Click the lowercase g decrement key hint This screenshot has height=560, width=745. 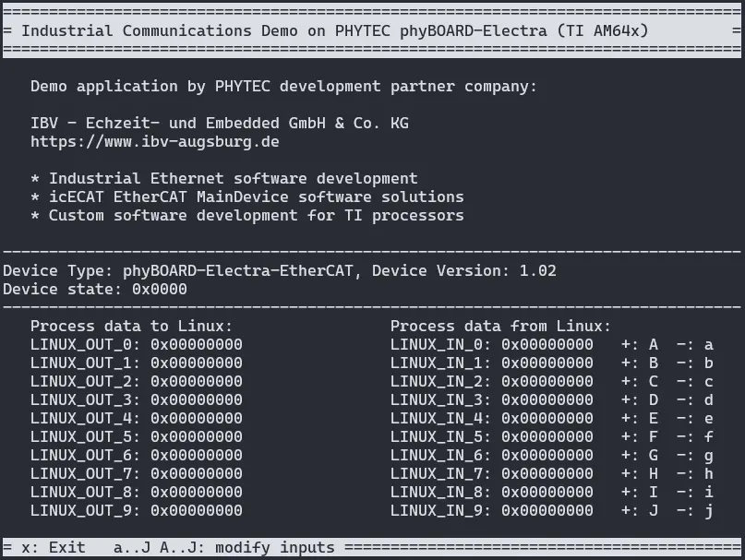coord(709,455)
